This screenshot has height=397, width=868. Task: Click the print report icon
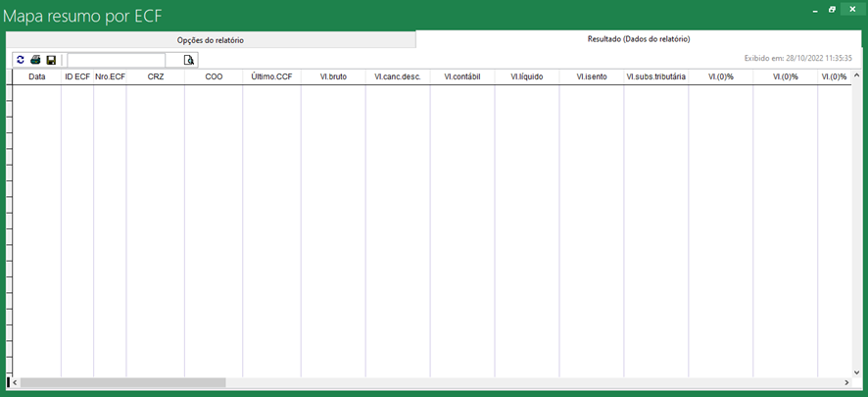(35, 61)
